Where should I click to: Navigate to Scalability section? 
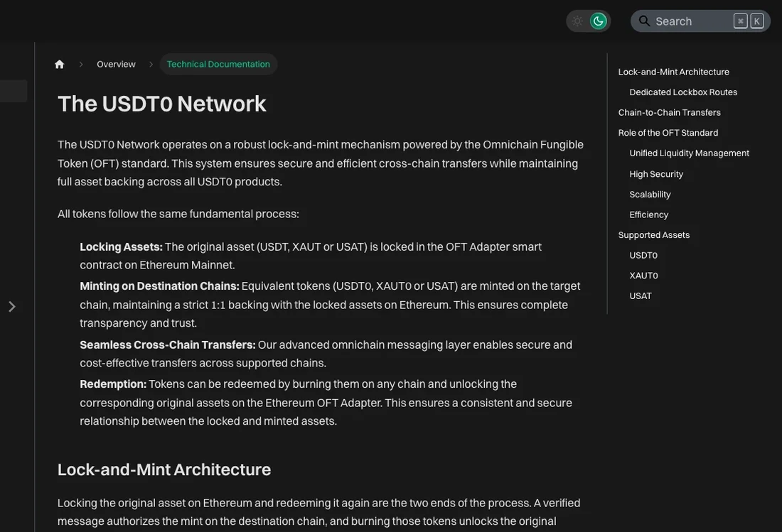pyautogui.click(x=650, y=195)
